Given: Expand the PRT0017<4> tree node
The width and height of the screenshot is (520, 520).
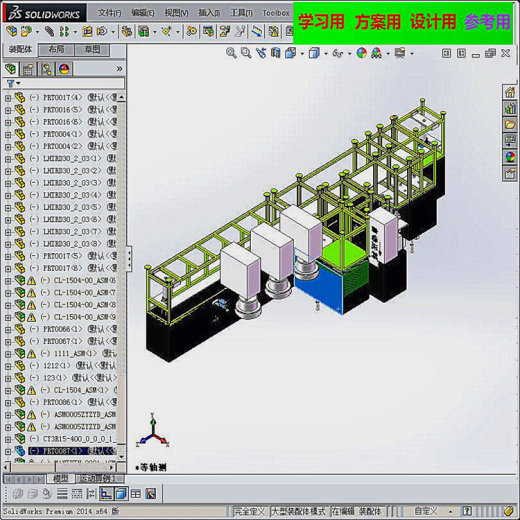Looking at the screenshot, I should tap(8, 98).
